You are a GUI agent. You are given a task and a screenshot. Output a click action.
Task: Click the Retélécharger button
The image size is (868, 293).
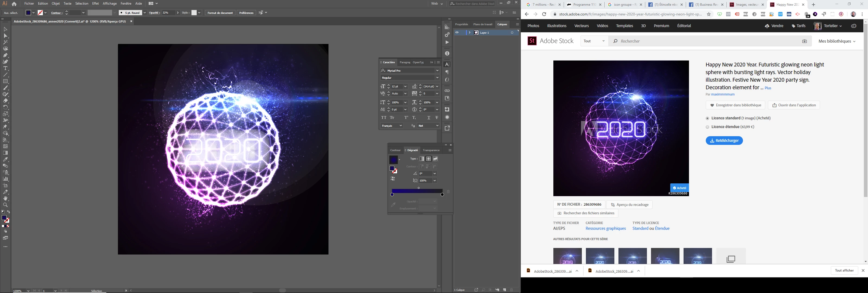point(724,141)
